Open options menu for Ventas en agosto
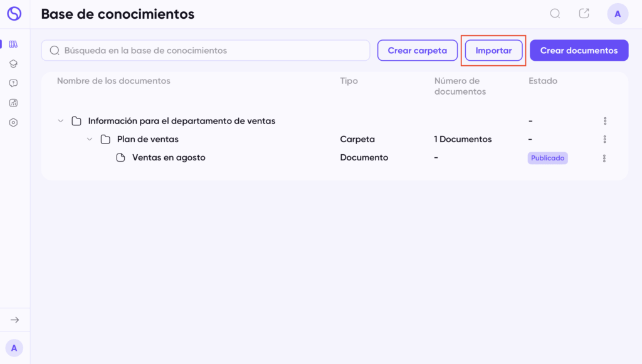 tap(604, 159)
